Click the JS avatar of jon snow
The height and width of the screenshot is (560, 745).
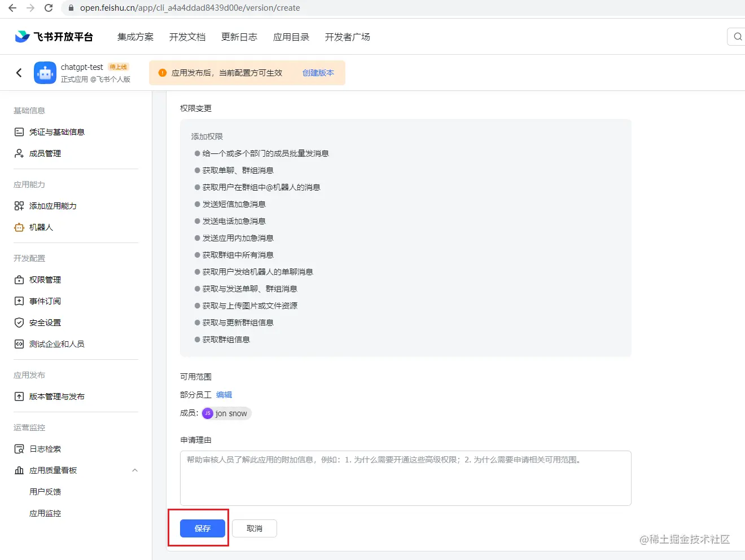pyautogui.click(x=208, y=413)
